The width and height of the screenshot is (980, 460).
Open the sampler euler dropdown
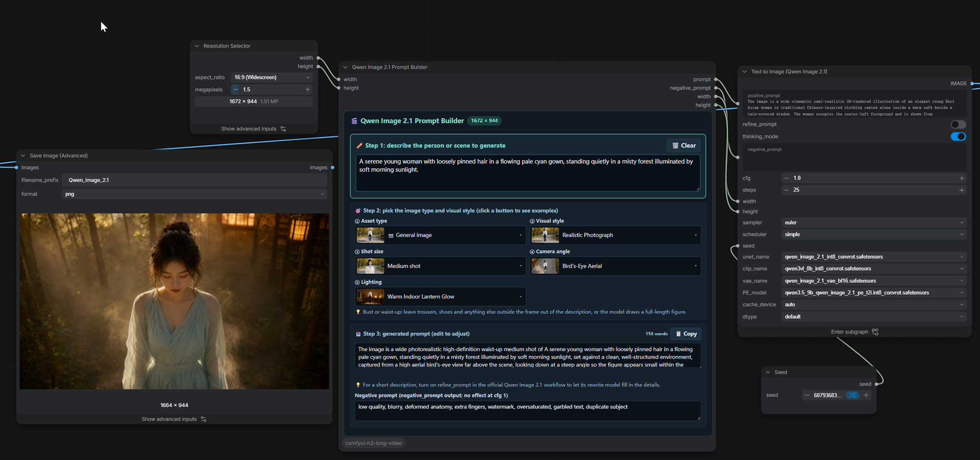[874, 223]
